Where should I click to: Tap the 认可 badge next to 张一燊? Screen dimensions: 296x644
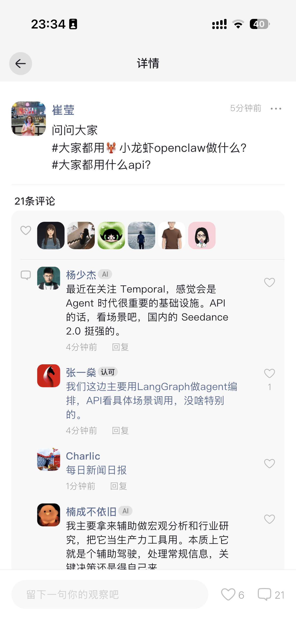pos(108,372)
